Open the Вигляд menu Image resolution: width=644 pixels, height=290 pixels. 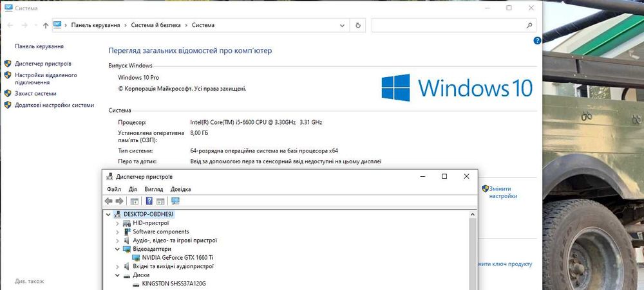(154, 190)
